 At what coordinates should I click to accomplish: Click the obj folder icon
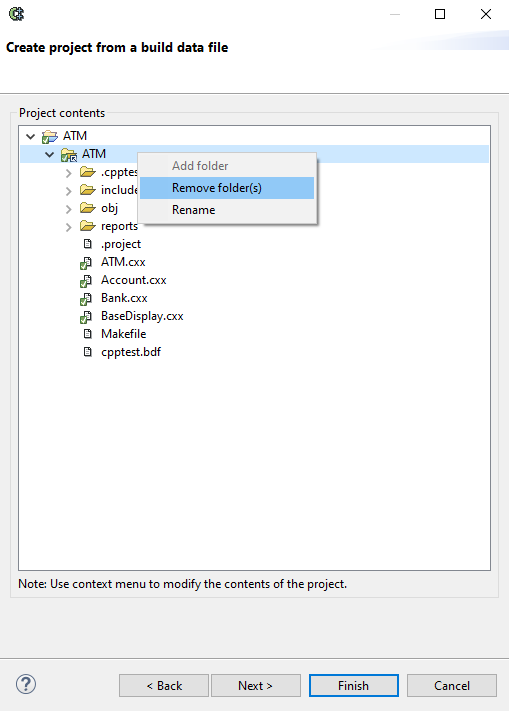click(x=87, y=208)
